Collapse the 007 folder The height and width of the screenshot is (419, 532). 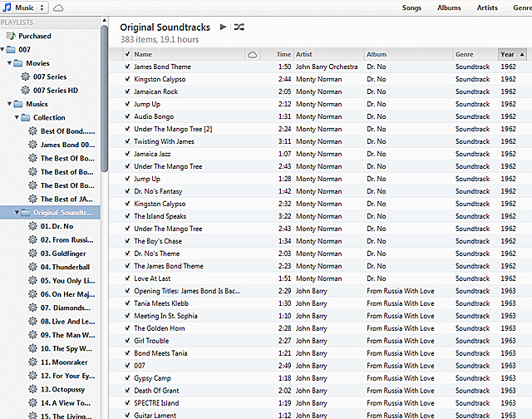pos(2,50)
